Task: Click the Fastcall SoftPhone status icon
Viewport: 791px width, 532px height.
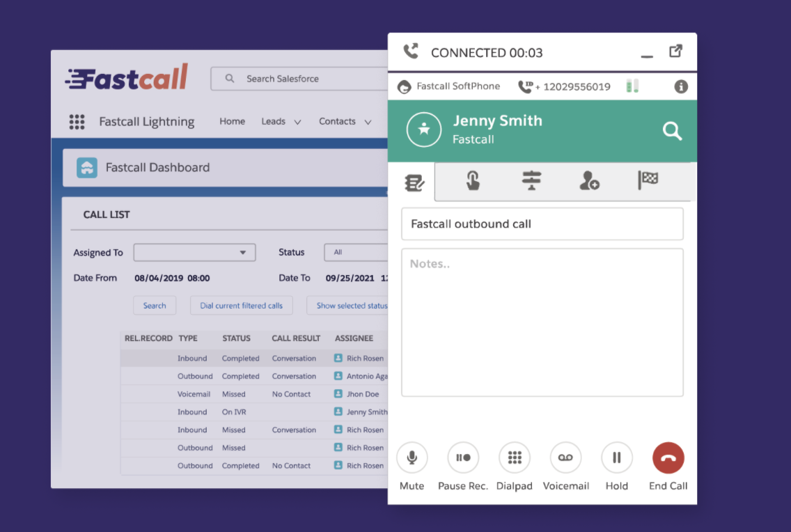Action: [404, 87]
